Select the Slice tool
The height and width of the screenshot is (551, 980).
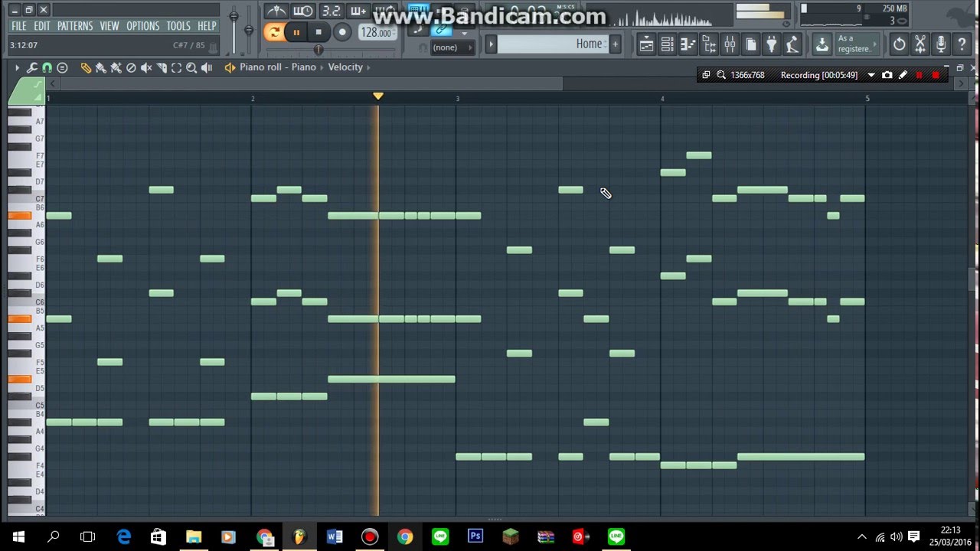(x=162, y=67)
